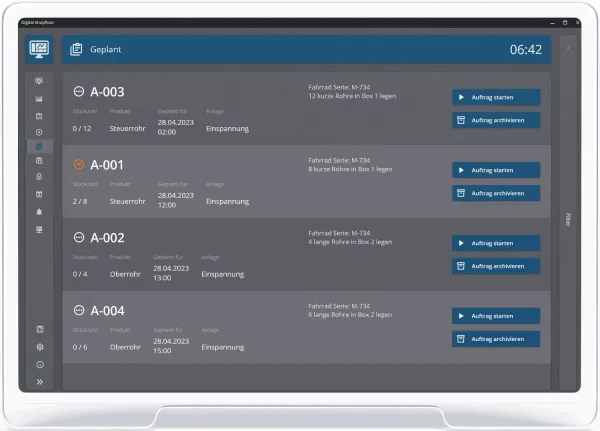Screen dimensions: 600x431
Task: Click note '8 kurze Rohre in Box 1 legen'
Action: coord(350,169)
